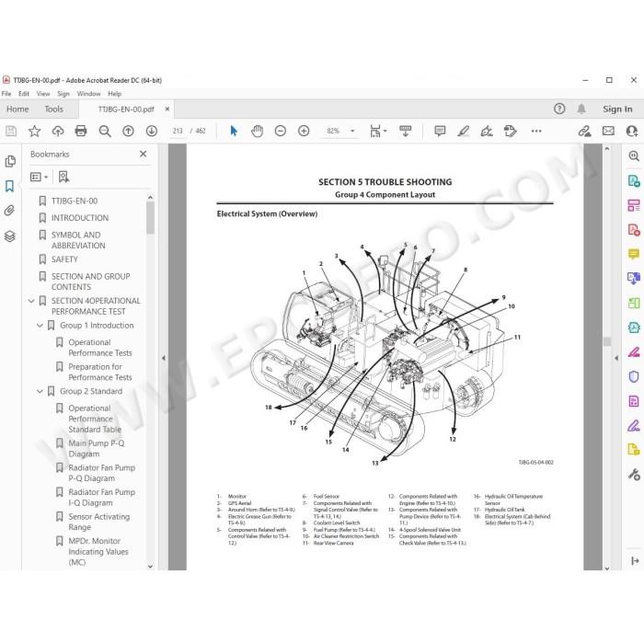644x644 pixels.
Task: Click the Save file icon
Action: coord(11,131)
